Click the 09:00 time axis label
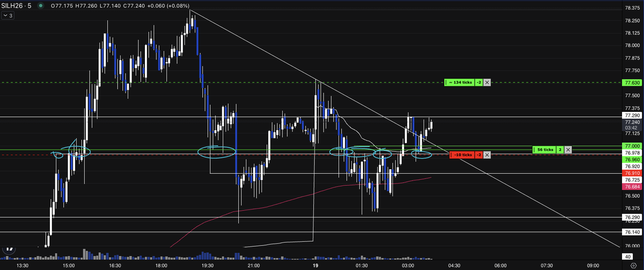The image size is (644, 270). [592, 265]
